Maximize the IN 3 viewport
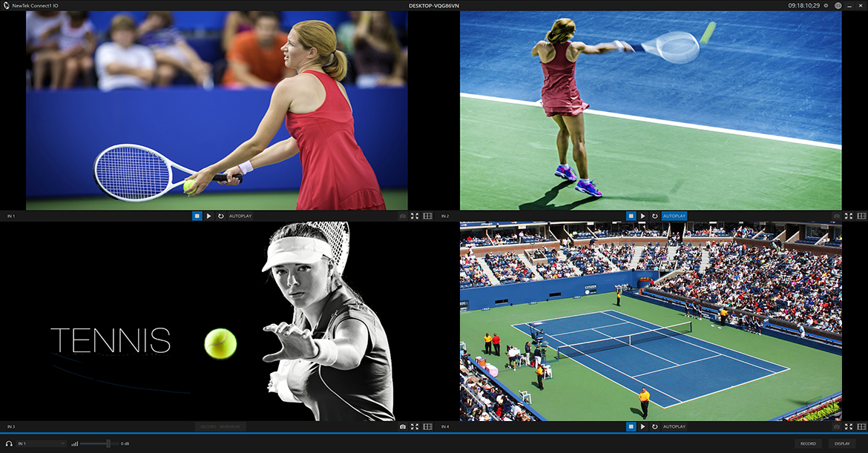The height and width of the screenshot is (453, 868). (x=415, y=427)
